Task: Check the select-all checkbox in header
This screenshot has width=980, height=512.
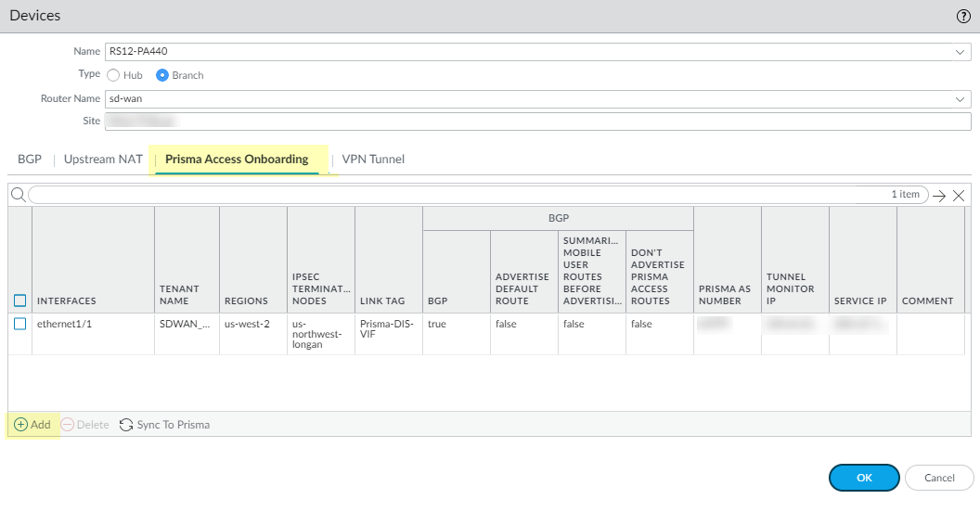Action: [x=19, y=301]
